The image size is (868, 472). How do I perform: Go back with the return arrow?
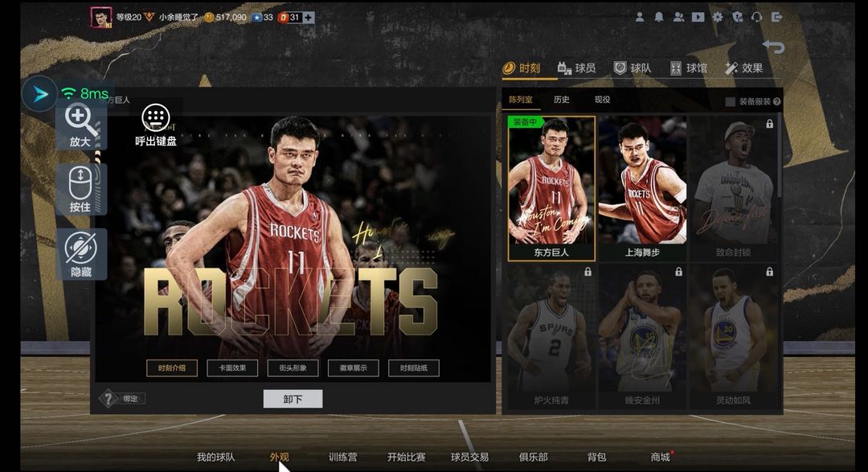point(773,47)
